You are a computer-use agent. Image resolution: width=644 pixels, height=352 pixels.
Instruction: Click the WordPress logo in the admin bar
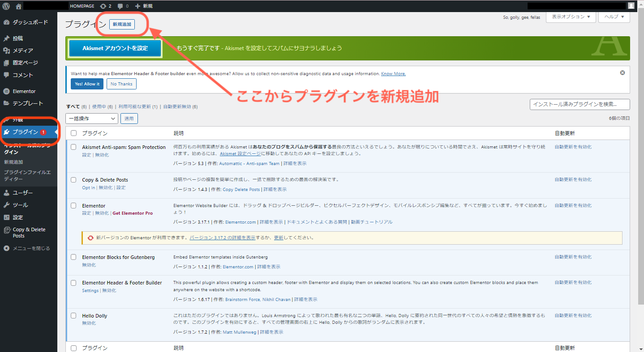pyautogui.click(x=6, y=6)
